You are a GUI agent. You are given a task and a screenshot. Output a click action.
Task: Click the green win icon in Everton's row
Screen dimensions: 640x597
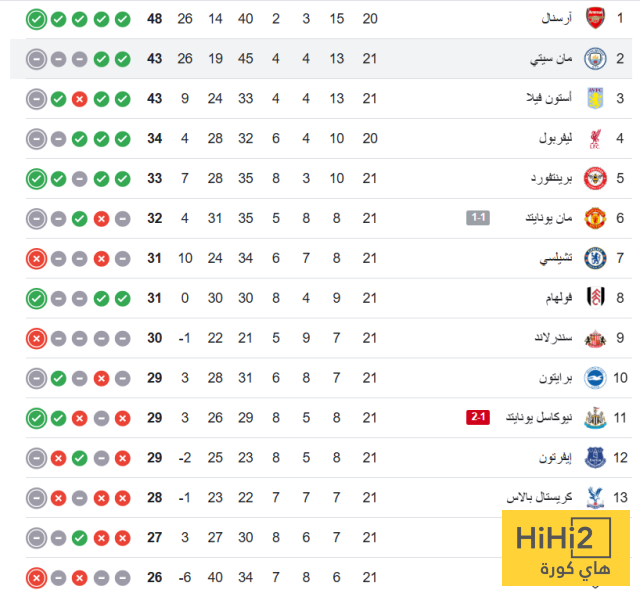pyautogui.click(x=79, y=458)
